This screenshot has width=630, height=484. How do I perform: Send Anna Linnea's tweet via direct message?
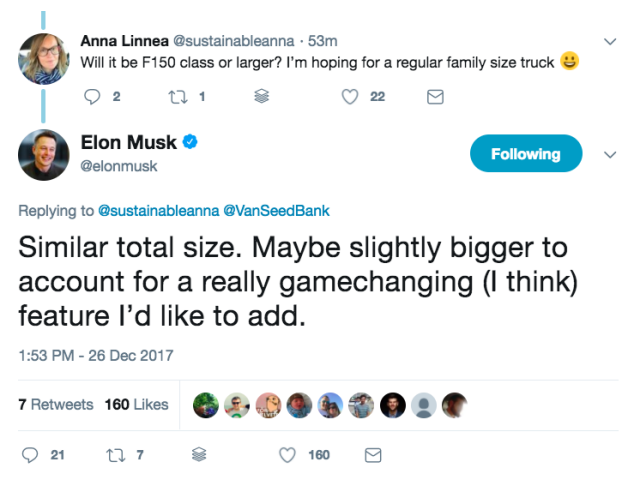[x=435, y=97]
